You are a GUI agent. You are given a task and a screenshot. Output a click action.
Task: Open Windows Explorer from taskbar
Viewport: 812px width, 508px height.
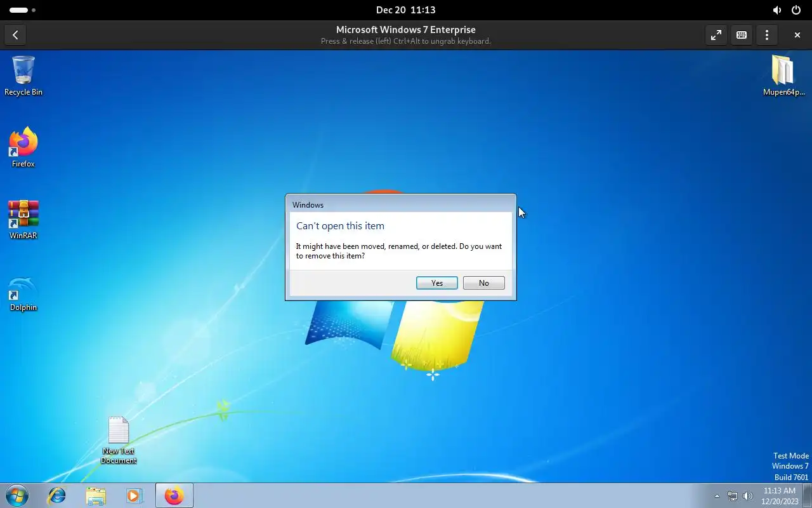pos(96,495)
